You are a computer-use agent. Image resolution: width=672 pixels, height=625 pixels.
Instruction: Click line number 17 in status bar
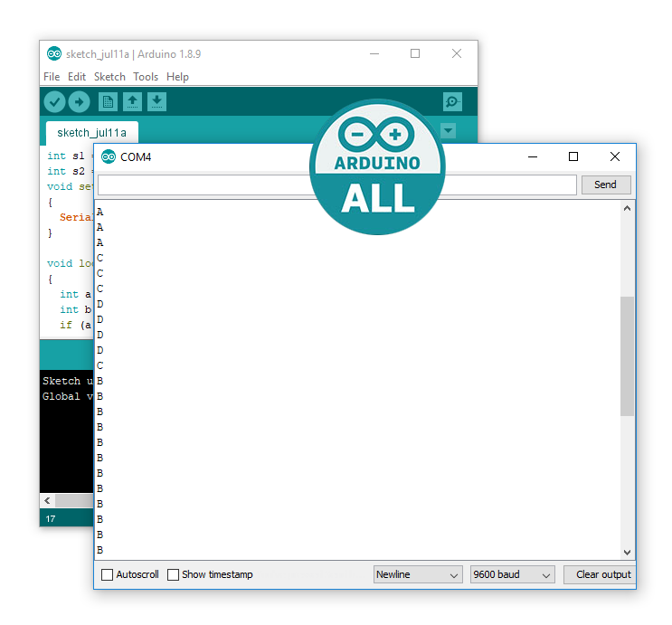tap(51, 518)
